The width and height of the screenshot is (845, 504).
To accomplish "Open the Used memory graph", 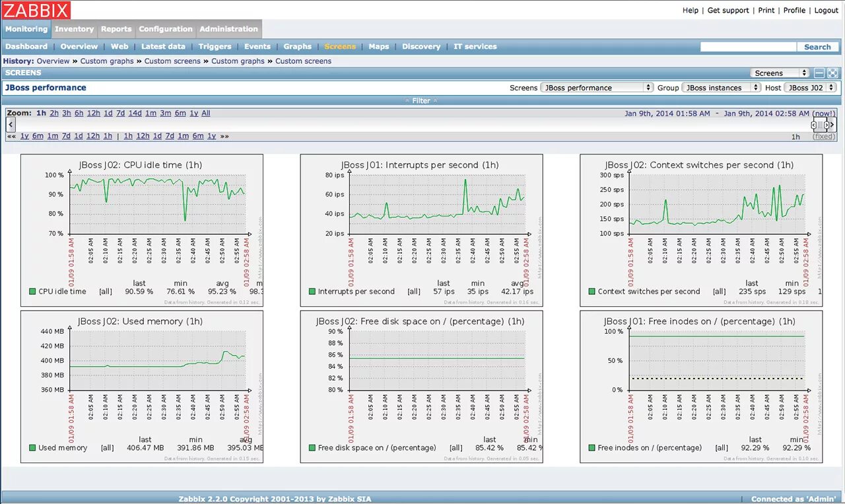I will click(x=142, y=387).
